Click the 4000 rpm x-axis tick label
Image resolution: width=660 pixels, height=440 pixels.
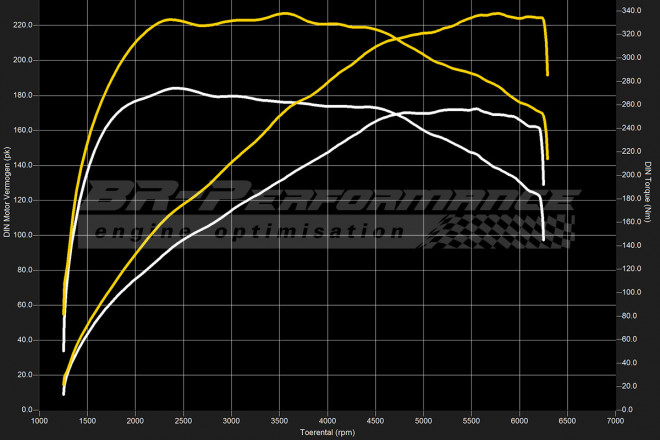[x=327, y=421]
